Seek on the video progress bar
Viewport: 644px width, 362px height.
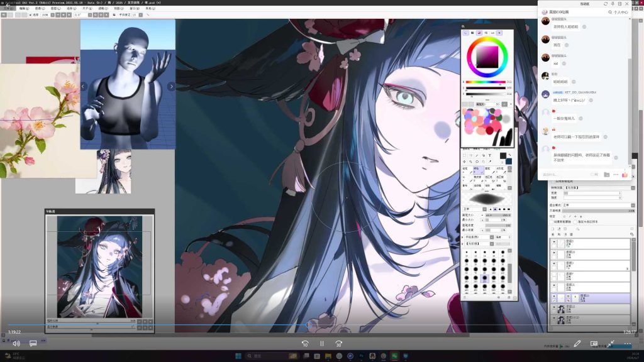(321, 325)
